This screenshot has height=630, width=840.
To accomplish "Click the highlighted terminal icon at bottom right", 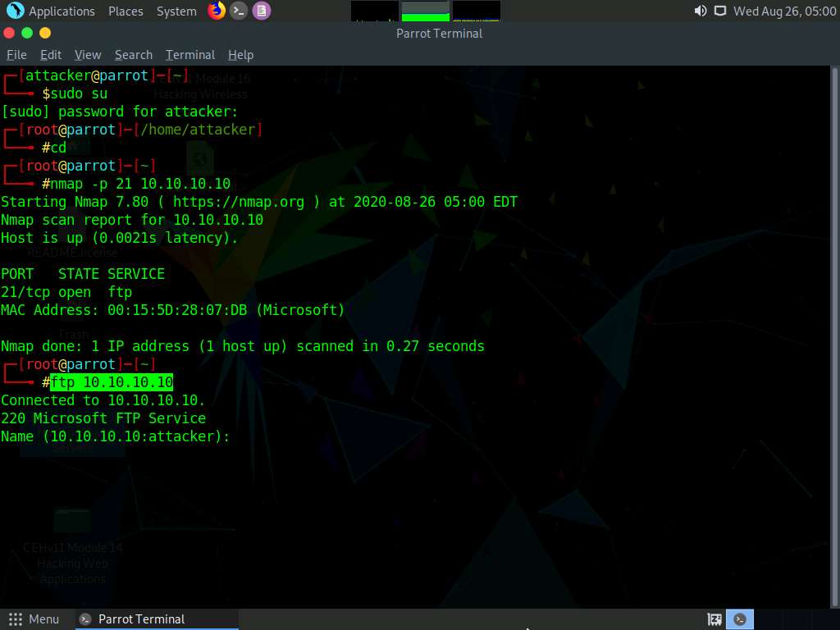I will tap(740, 619).
